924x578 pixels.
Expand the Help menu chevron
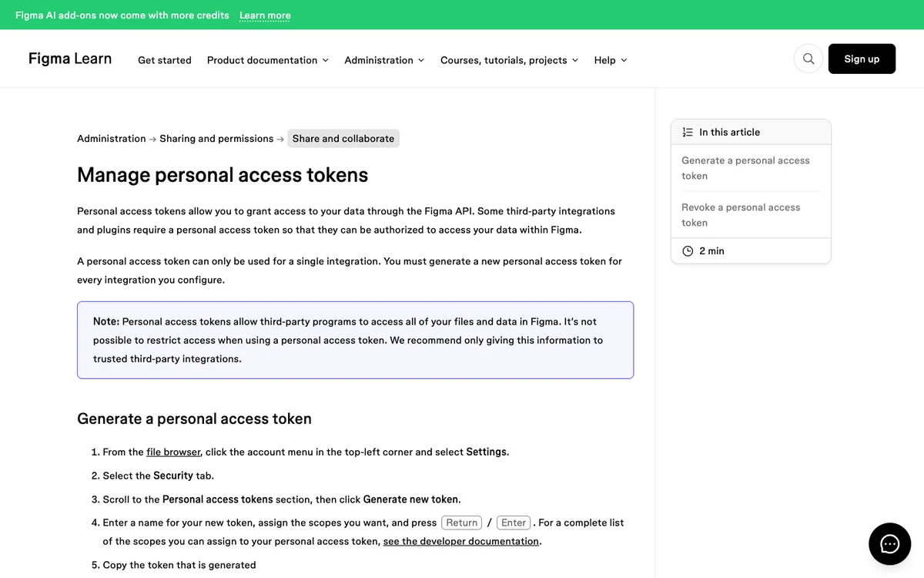pyautogui.click(x=624, y=60)
